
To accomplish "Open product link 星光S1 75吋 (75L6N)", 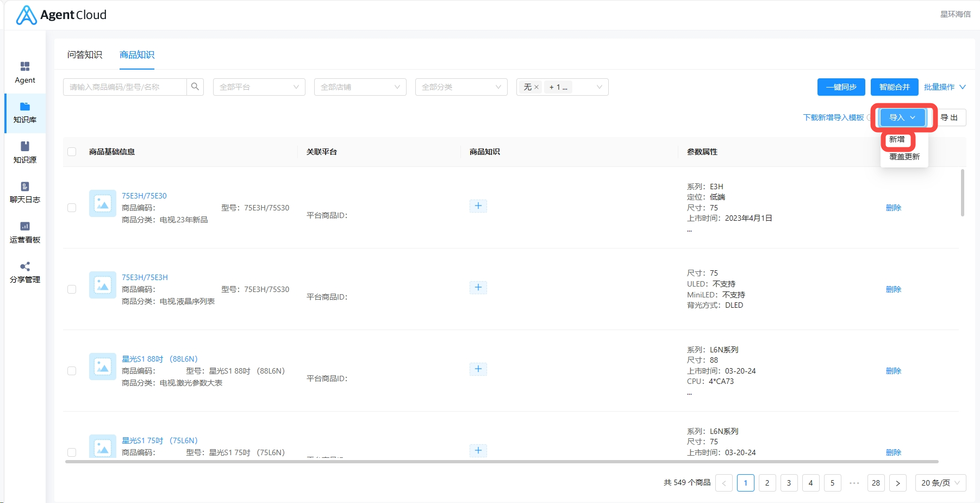I will tap(160, 440).
